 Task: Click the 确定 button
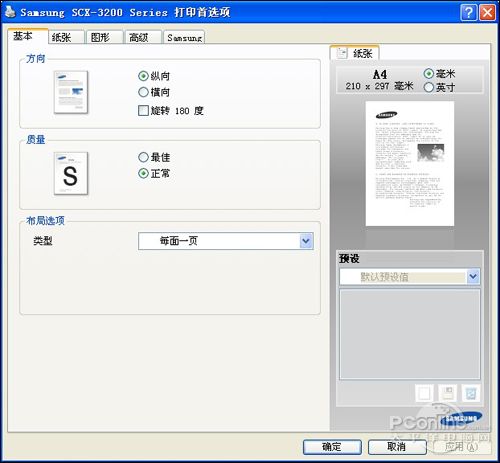[332, 447]
